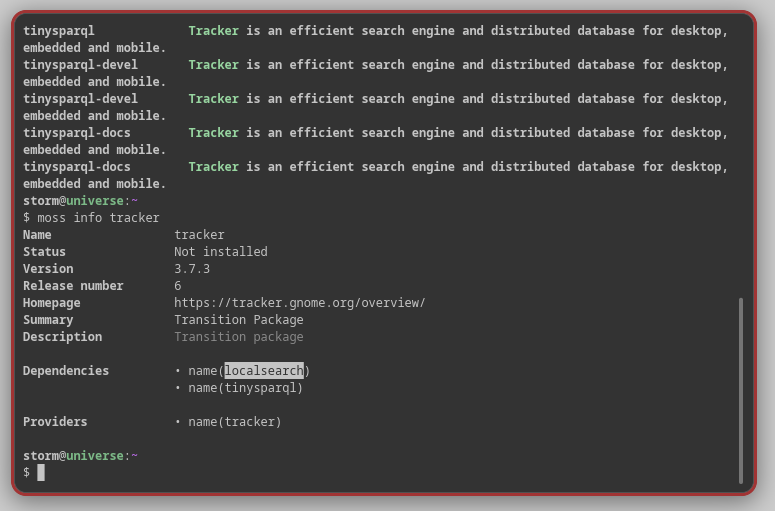Click the Dependencies label
This screenshot has height=511, width=775.
click(66, 371)
